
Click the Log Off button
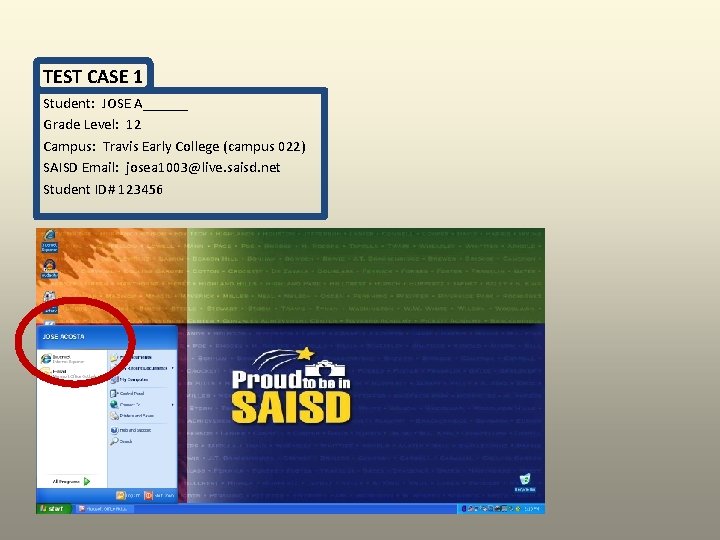pos(128,495)
